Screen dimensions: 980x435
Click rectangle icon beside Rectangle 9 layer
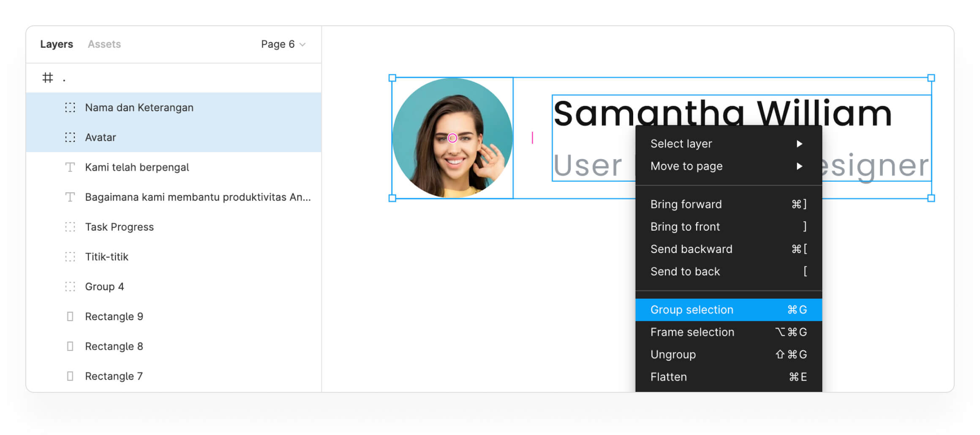click(70, 316)
